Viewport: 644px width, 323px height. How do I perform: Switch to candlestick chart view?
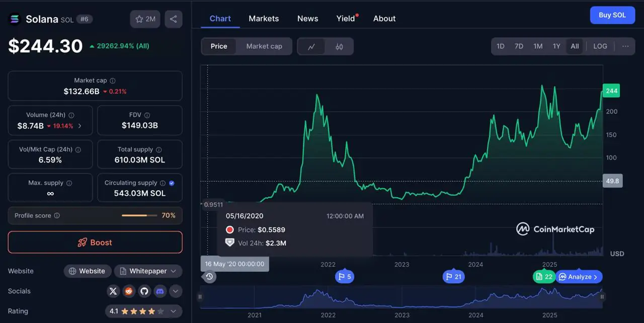pyautogui.click(x=339, y=46)
